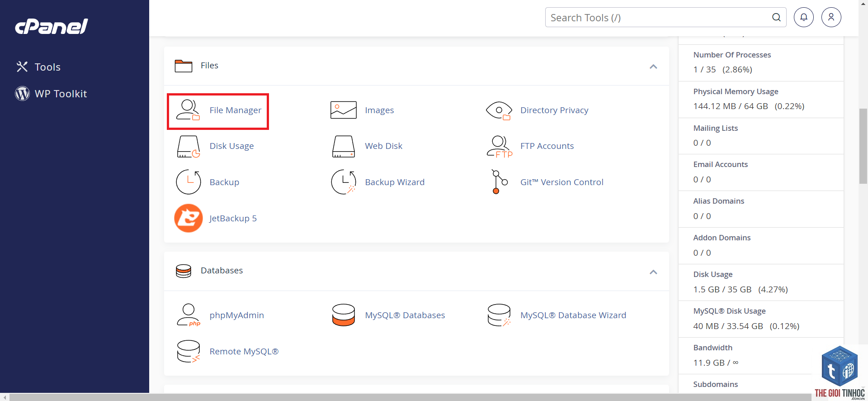Click the Files section folder icon
The width and height of the screenshot is (868, 401).
tap(184, 66)
